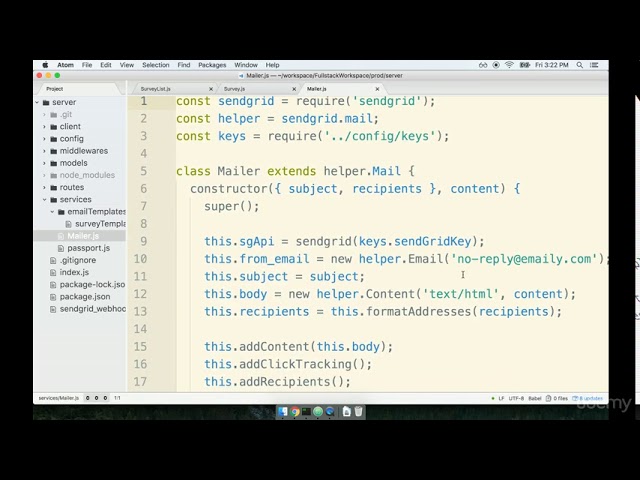Click the 0 files git status
This screenshot has height=480, width=640.
557,398
